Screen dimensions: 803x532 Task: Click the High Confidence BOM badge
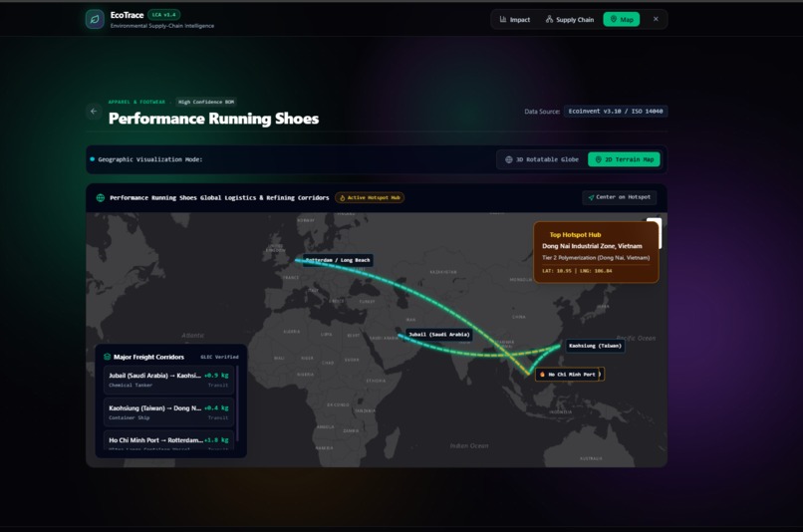click(206, 102)
